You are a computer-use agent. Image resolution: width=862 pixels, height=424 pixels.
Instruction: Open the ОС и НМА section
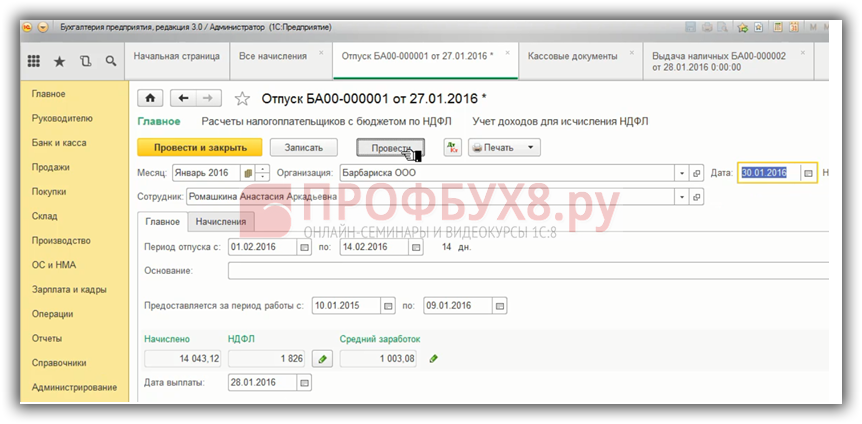point(54,265)
